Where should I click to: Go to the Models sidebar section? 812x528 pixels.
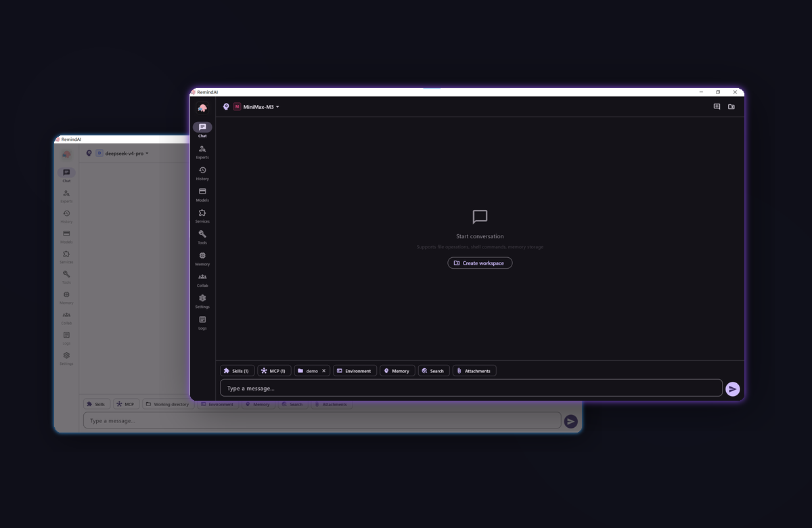click(202, 194)
